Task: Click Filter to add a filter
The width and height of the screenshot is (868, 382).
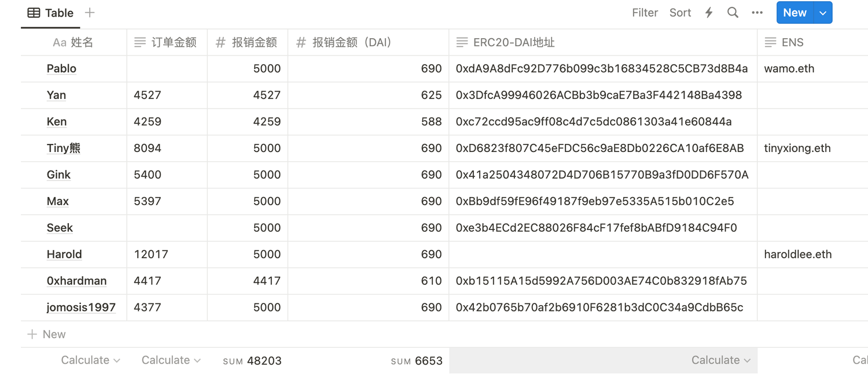Action: click(x=645, y=12)
